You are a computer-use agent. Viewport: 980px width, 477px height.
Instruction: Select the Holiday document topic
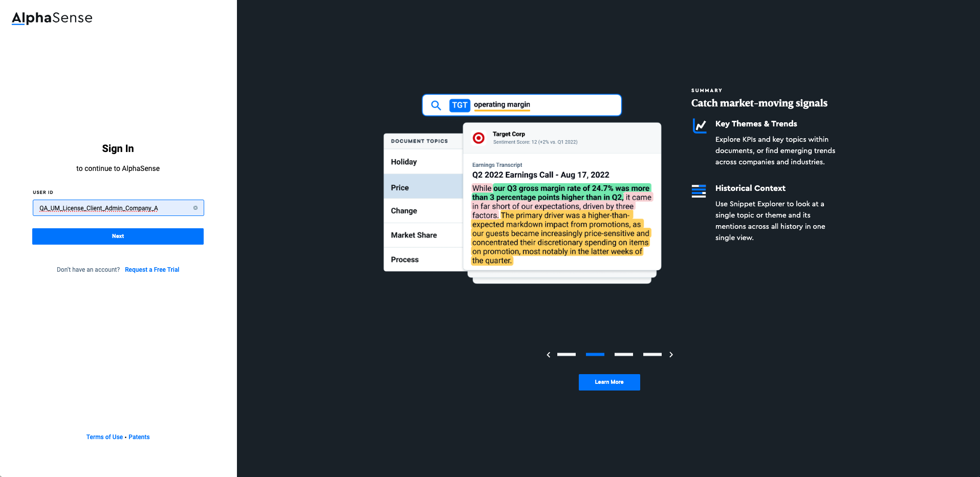point(423,162)
